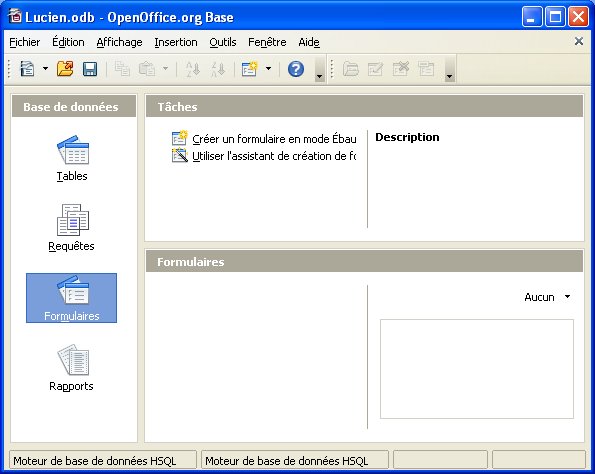Click the New document toolbar icon
This screenshot has height=474, width=595.
pos(27,69)
